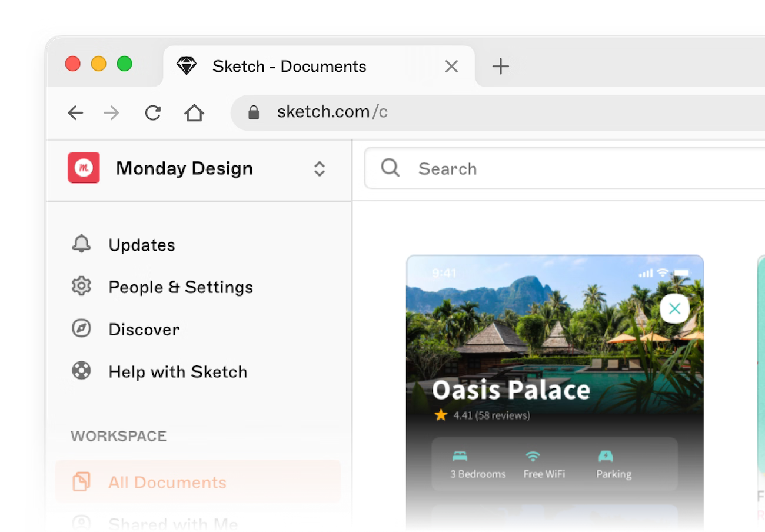Viewport: 765px width, 532px height.
Task: Click the browser forward arrow
Action: [111, 112]
